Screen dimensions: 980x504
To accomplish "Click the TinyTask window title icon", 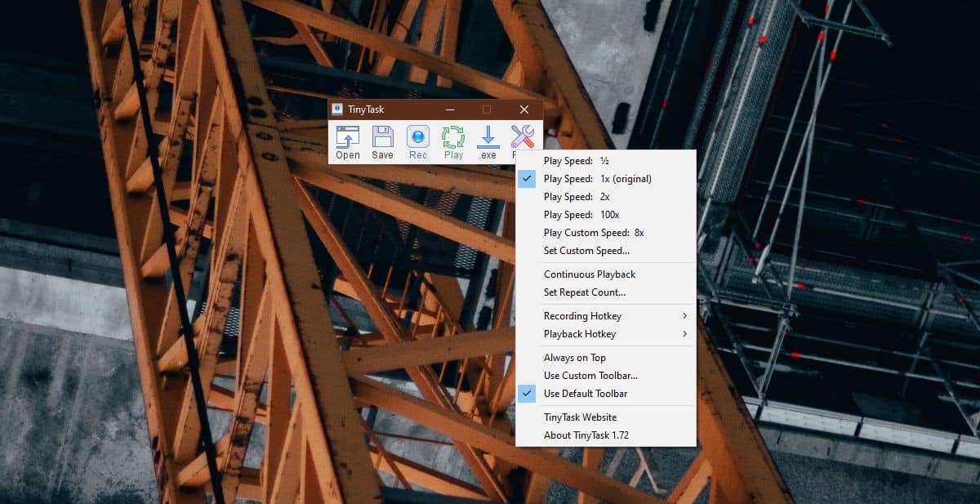I will 336,109.
